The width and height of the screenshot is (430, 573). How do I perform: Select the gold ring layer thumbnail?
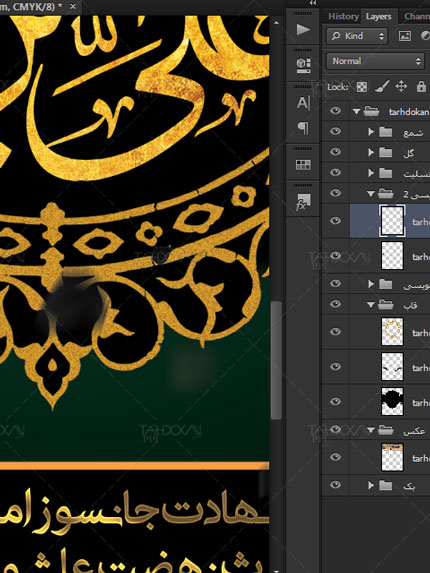pos(392,331)
